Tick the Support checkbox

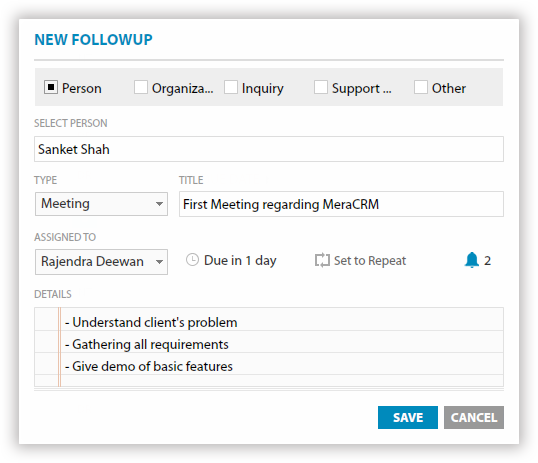(320, 87)
